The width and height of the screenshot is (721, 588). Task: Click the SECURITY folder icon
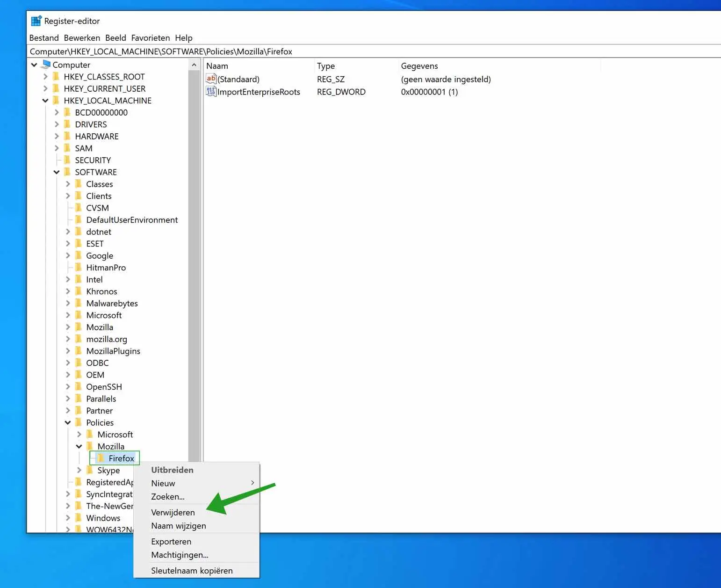click(x=67, y=160)
